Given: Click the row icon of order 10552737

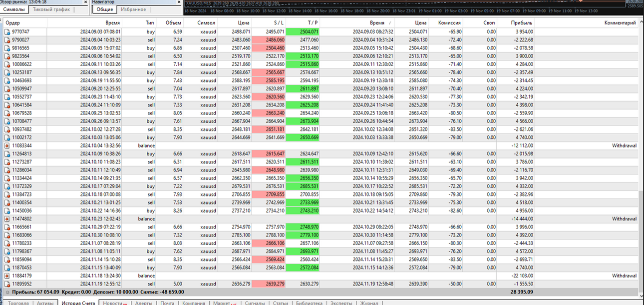Looking at the screenshot, I should coord(7,96).
